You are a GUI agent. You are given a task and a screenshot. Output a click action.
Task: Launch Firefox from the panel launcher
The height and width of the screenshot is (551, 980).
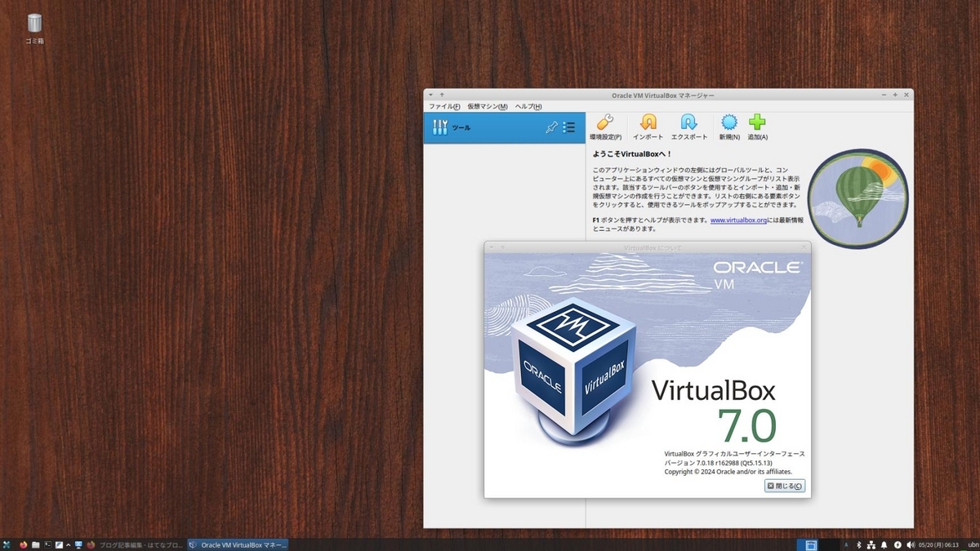coord(23,544)
